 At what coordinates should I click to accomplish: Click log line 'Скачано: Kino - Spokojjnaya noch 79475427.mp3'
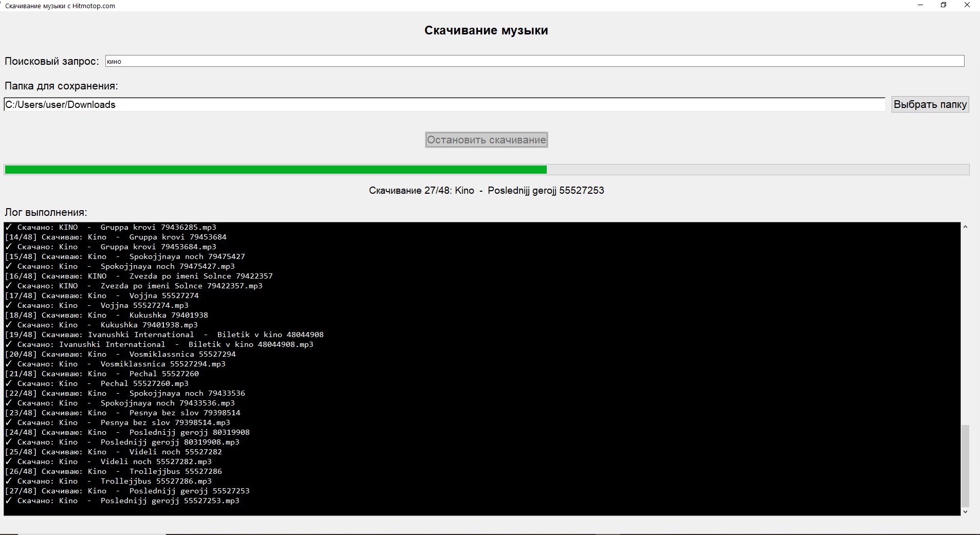(x=120, y=266)
